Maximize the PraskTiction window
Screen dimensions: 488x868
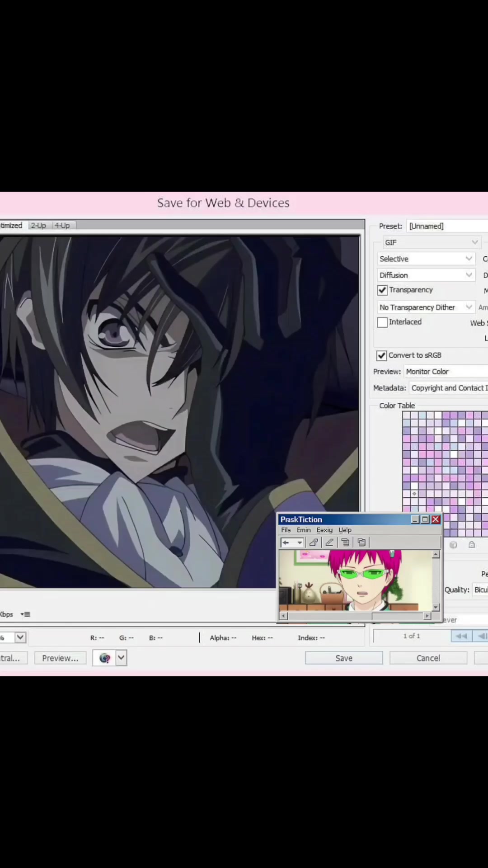425,519
